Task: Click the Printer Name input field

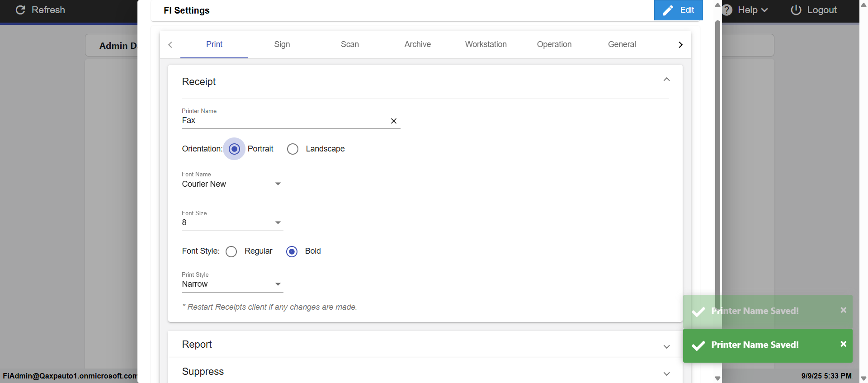Action: tap(283, 121)
